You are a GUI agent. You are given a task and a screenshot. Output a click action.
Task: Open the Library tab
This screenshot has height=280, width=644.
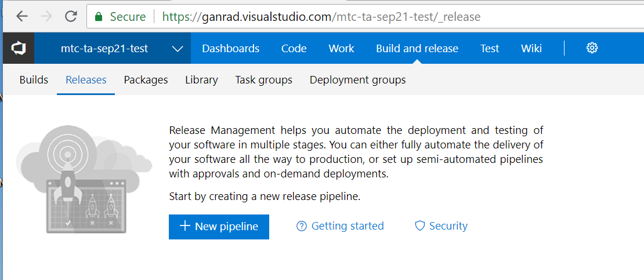pos(201,79)
